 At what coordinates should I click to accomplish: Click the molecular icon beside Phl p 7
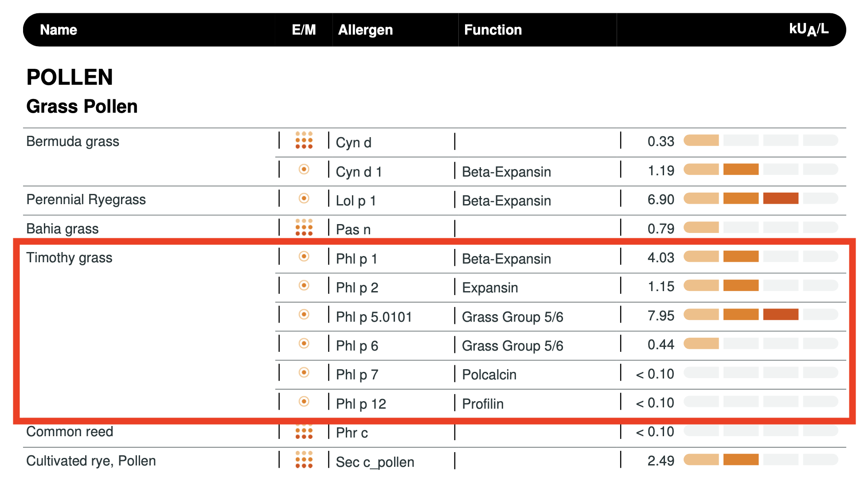(x=304, y=373)
